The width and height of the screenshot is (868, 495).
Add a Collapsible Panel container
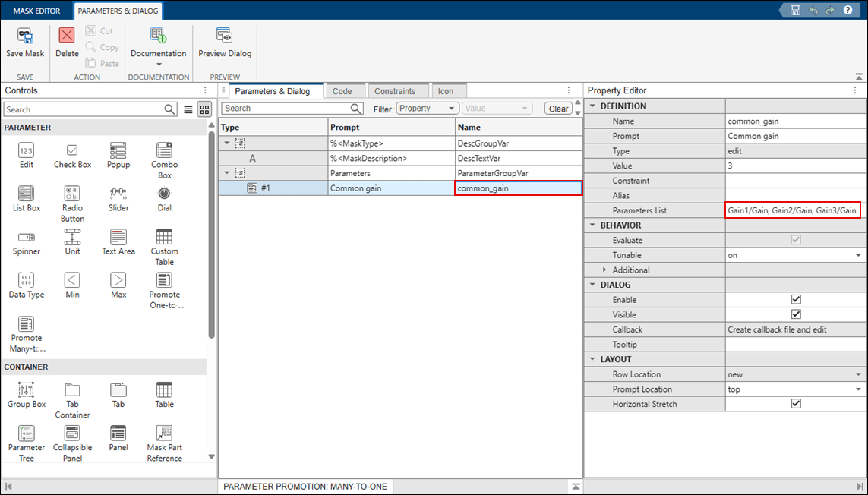[72, 443]
